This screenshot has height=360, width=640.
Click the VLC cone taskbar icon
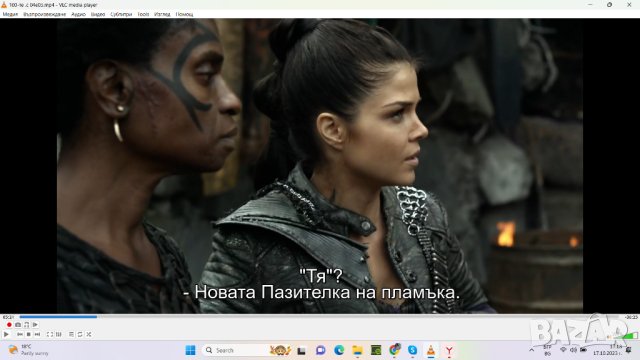pyautogui.click(x=431, y=350)
